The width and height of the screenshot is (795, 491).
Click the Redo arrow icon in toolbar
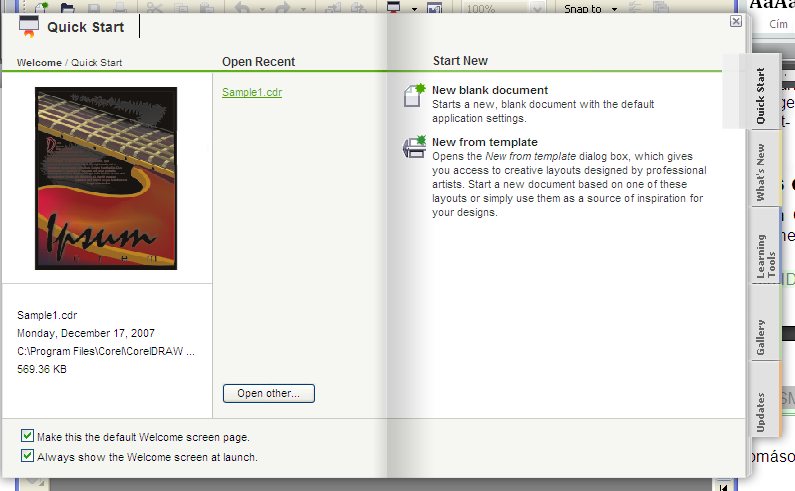(x=283, y=8)
